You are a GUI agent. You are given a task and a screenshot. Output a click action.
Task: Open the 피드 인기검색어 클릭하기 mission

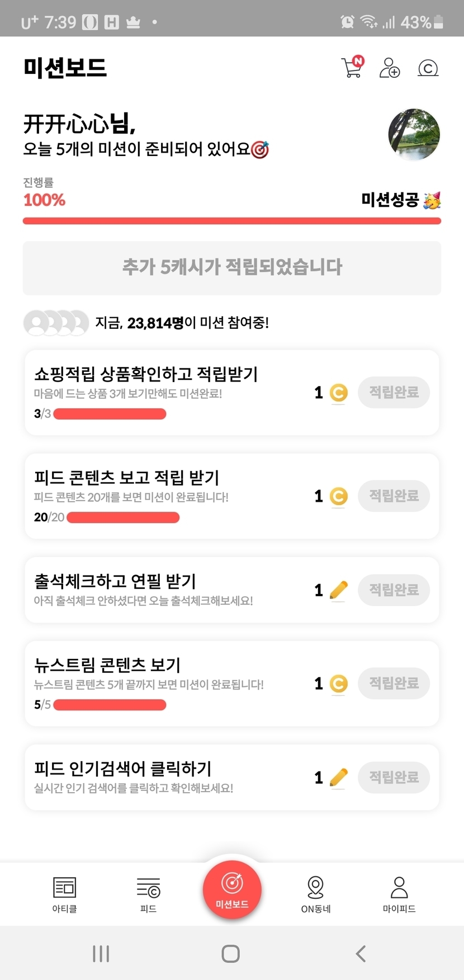[123, 769]
